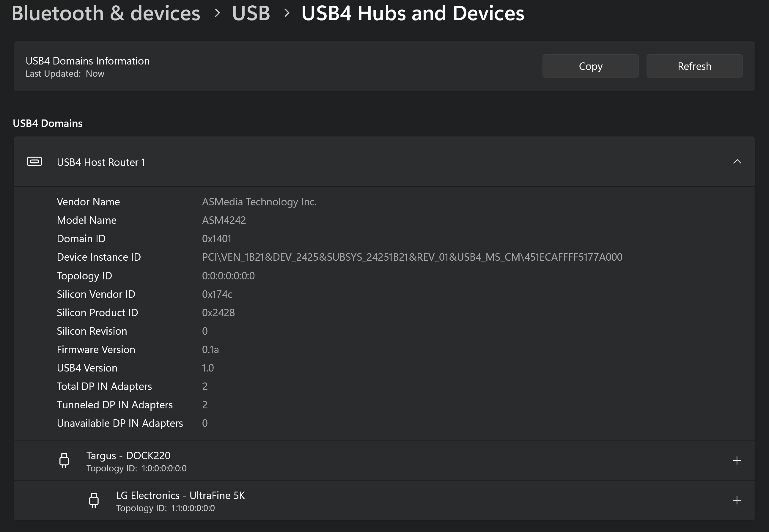
Task: Click the Silicon Product ID label
Action: pos(97,313)
